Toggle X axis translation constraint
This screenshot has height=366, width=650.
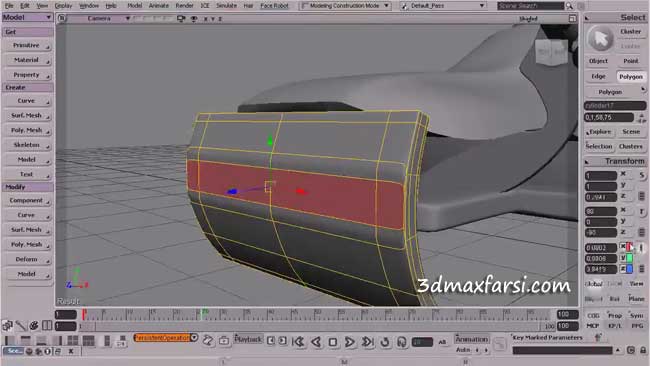626,247
